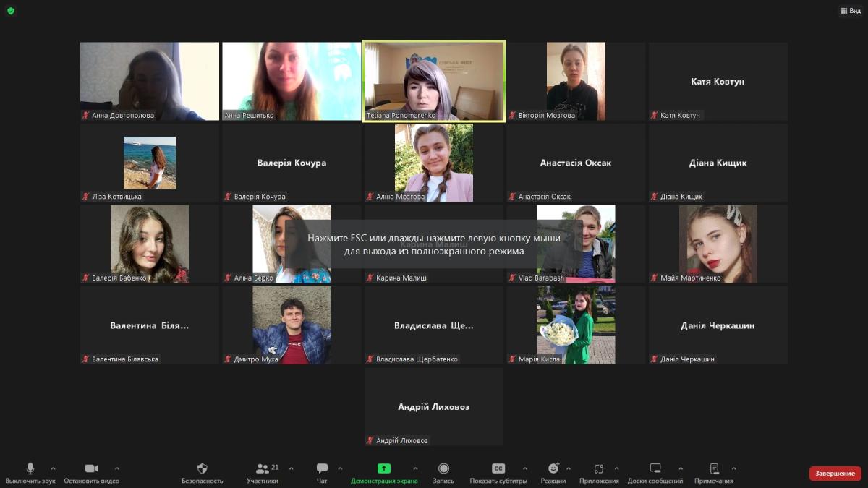Expand video options arrow beside camera

pyautogui.click(x=117, y=468)
